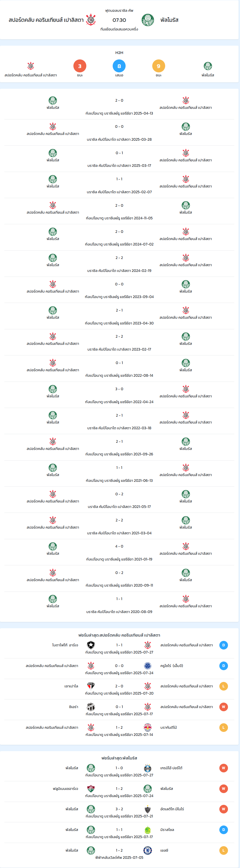Click the Botafogo crest in Corinthians recent form
The image size is (240, 868).
coord(91,645)
